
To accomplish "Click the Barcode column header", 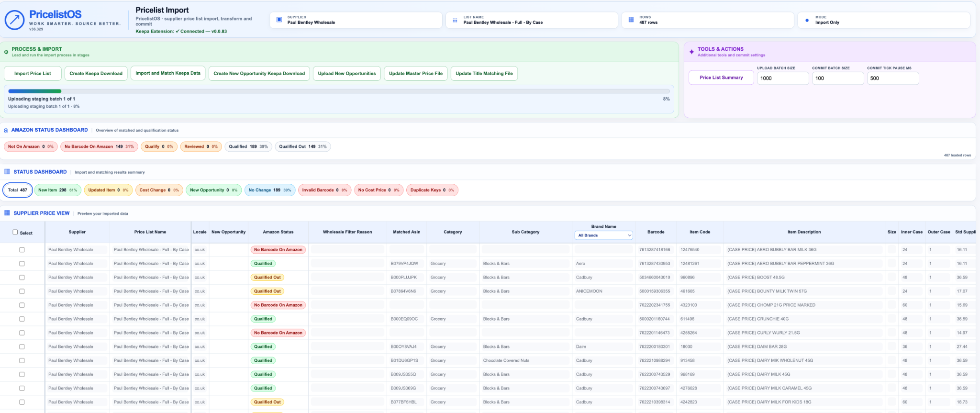I will point(656,232).
